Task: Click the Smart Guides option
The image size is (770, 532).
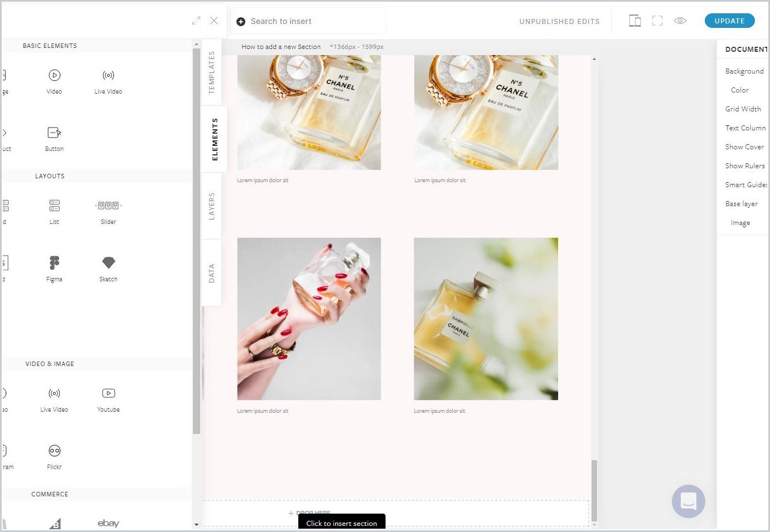Action: (746, 185)
